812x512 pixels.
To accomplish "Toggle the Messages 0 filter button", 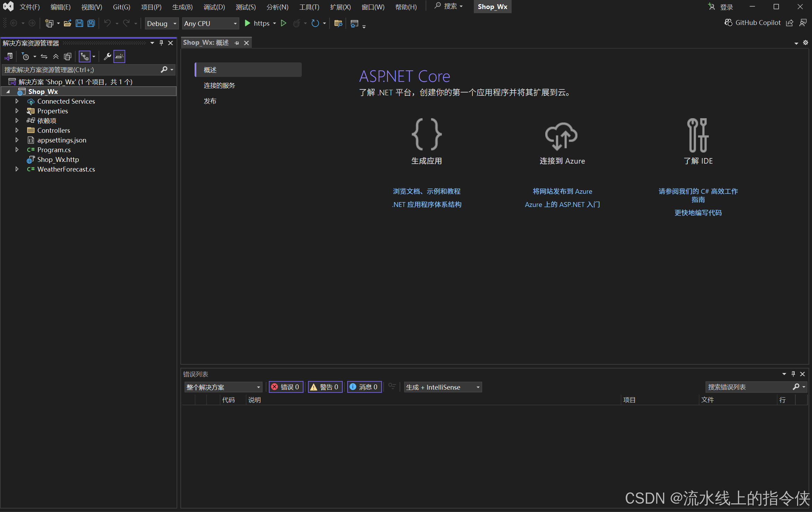I will [x=364, y=387].
